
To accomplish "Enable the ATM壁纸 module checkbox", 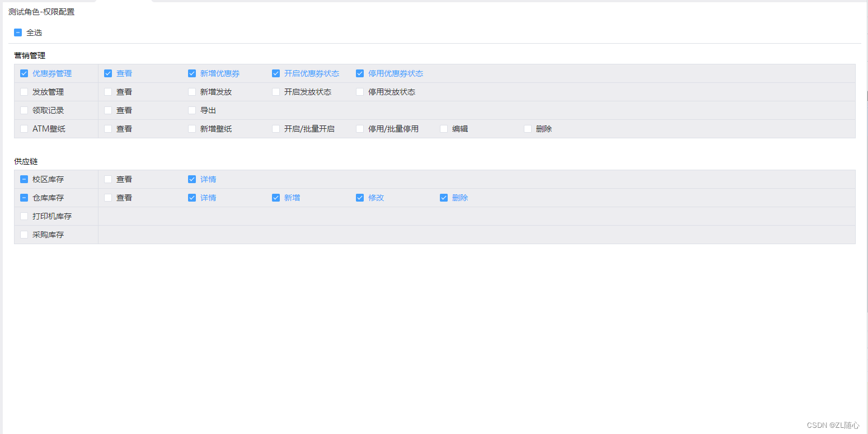I will tap(24, 128).
